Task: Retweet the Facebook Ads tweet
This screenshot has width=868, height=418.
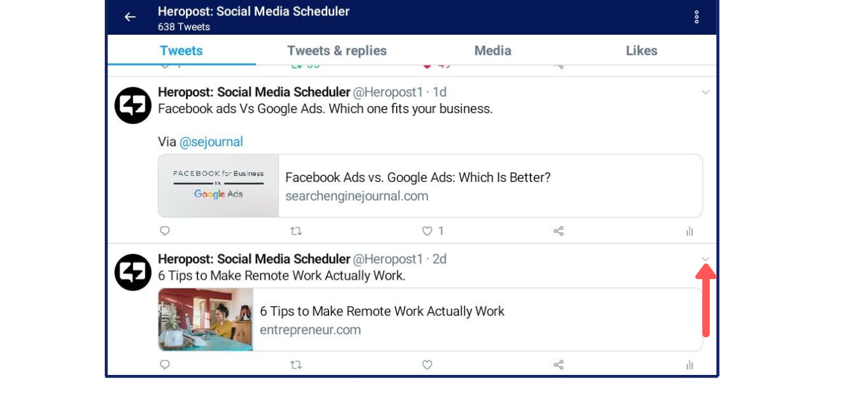Action: 296,231
